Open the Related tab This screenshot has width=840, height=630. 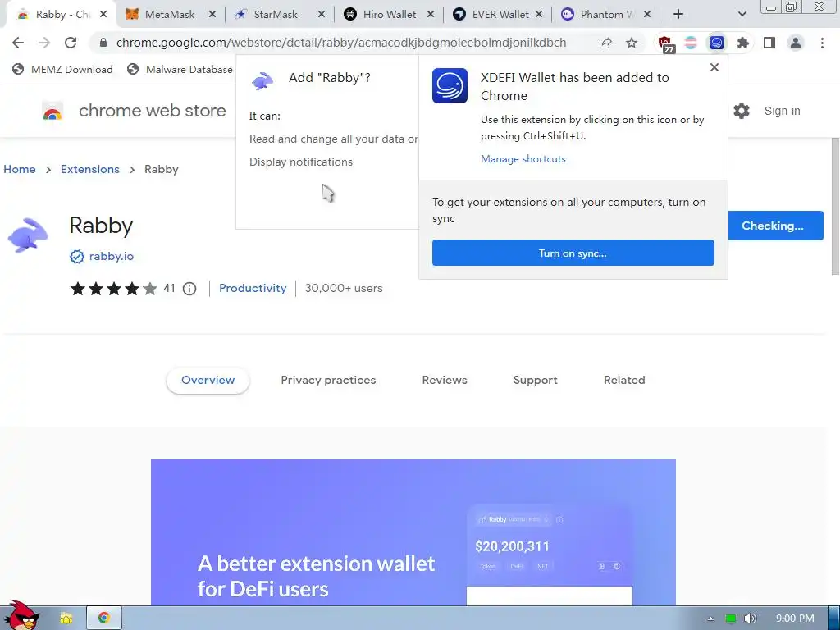[x=624, y=381]
